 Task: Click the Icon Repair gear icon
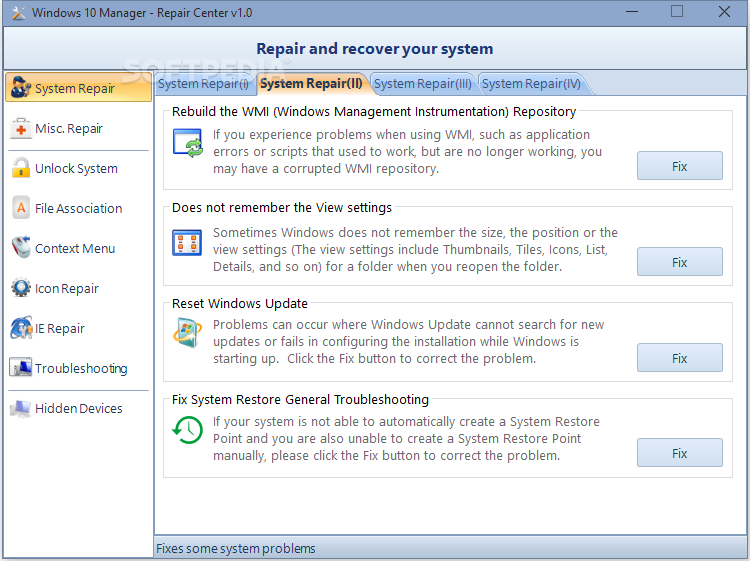pyautogui.click(x=21, y=288)
